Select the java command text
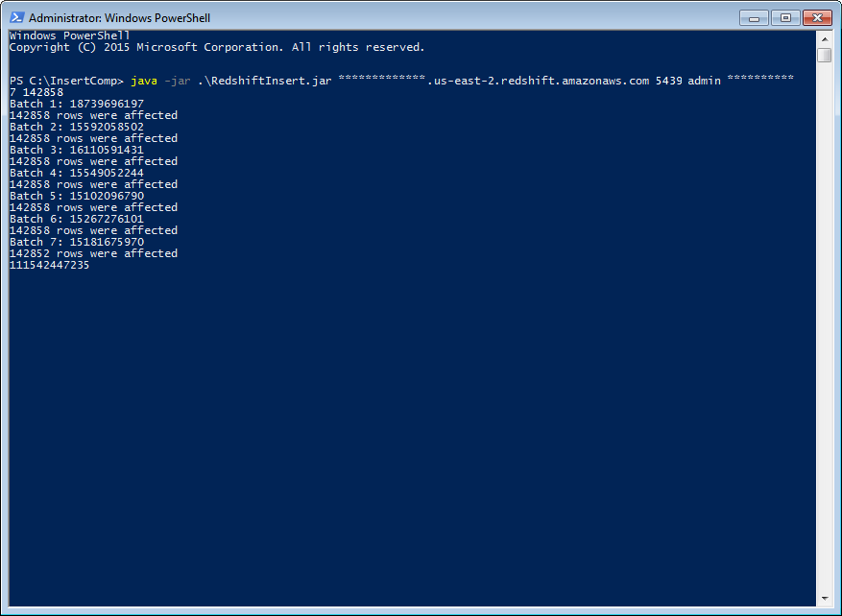This screenshot has width=842, height=616. click(144, 81)
